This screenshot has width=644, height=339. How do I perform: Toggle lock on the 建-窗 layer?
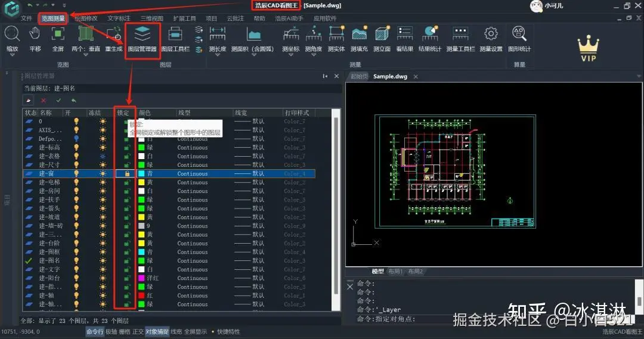128,173
